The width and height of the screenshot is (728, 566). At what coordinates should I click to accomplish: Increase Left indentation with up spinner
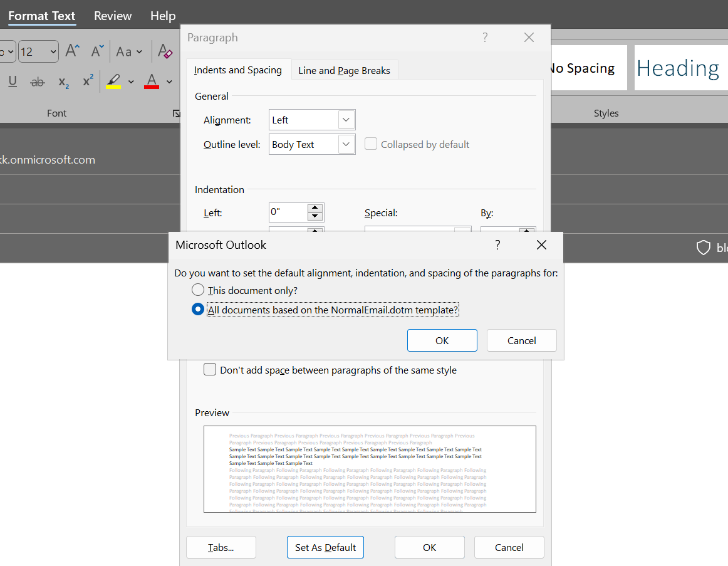coord(315,208)
